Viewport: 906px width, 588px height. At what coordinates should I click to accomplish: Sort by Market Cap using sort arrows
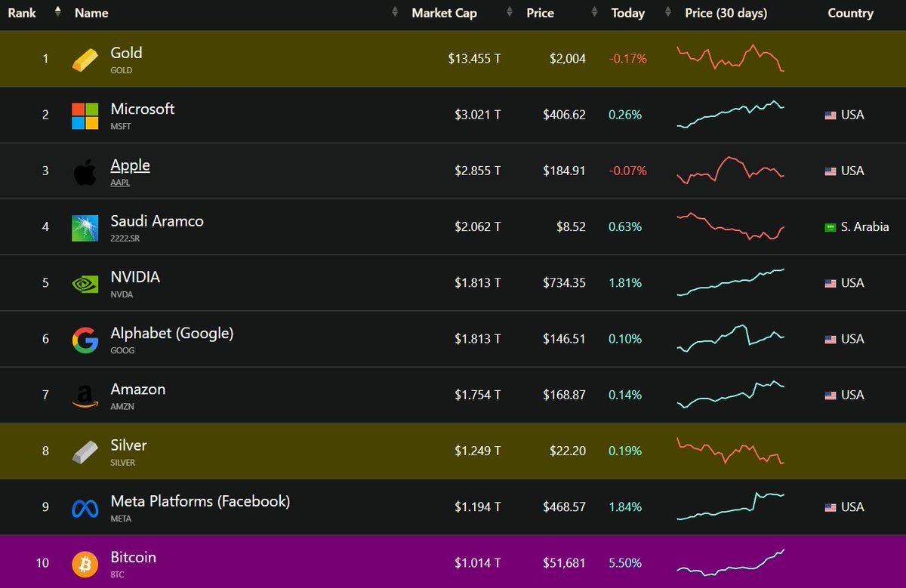(x=510, y=12)
